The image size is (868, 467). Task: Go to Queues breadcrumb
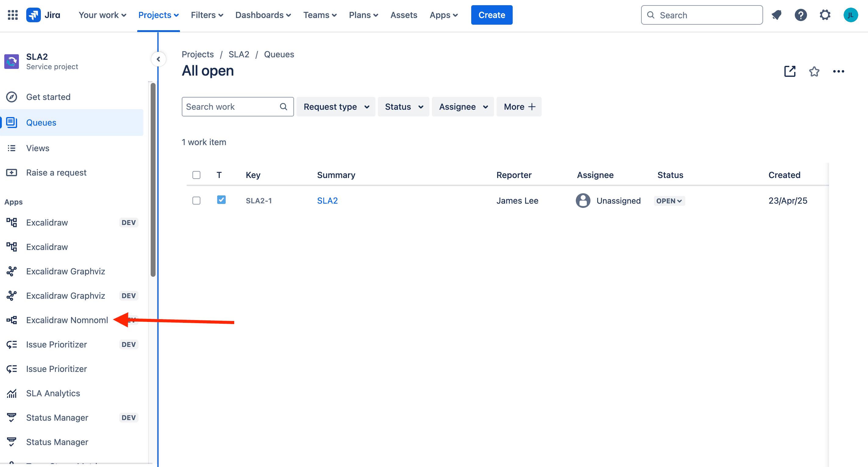[x=279, y=54]
